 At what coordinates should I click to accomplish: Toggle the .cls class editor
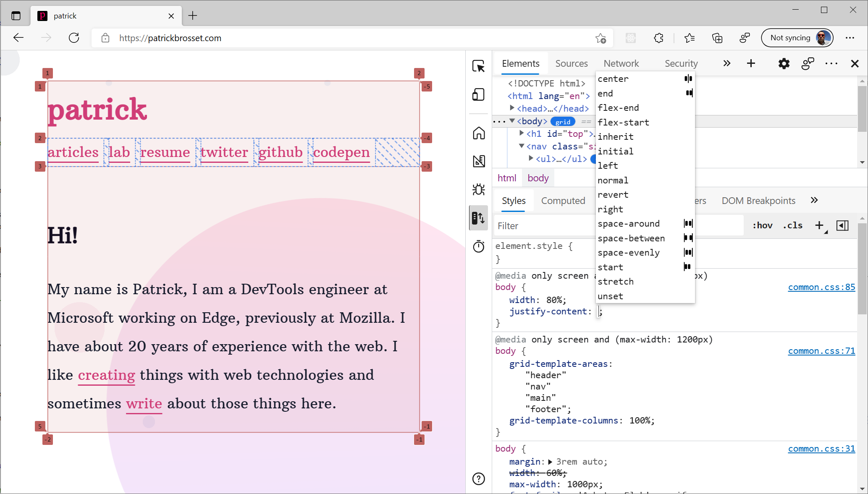(792, 225)
